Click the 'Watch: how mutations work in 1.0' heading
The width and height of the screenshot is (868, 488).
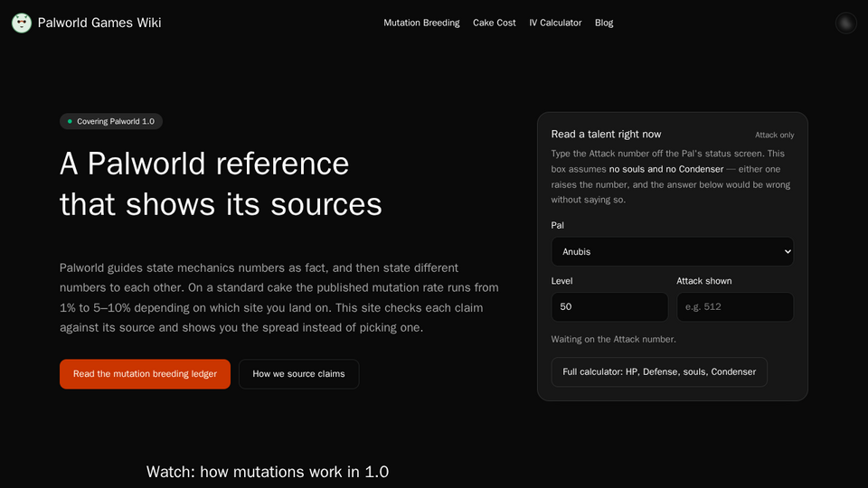pyautogui.click(x=268, y=472)
